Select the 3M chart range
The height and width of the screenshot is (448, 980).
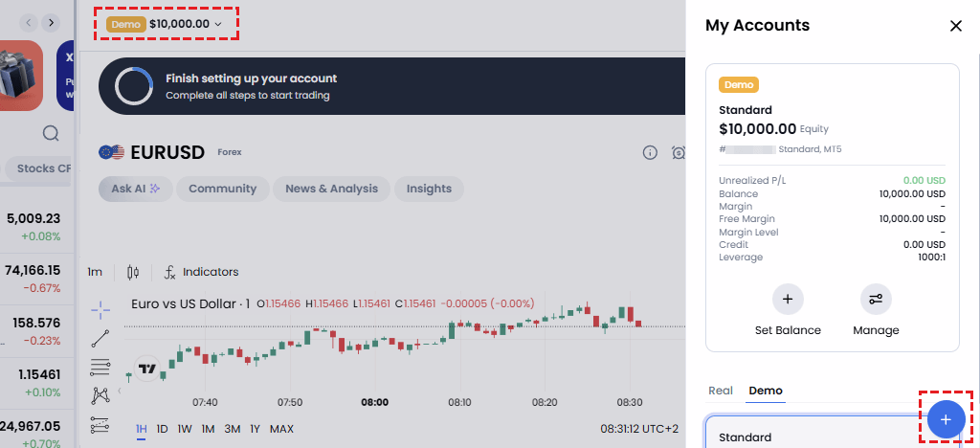tap(233, 429)
